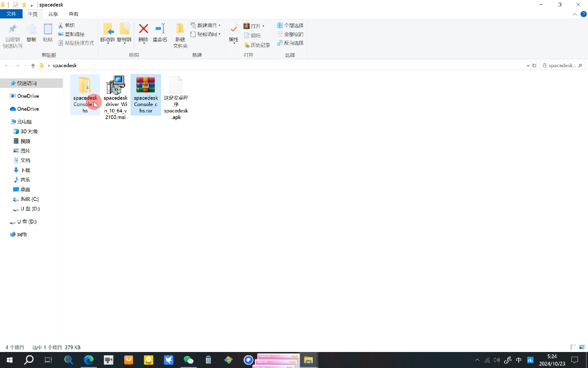Click the New Folder icon

click(180, 29)
